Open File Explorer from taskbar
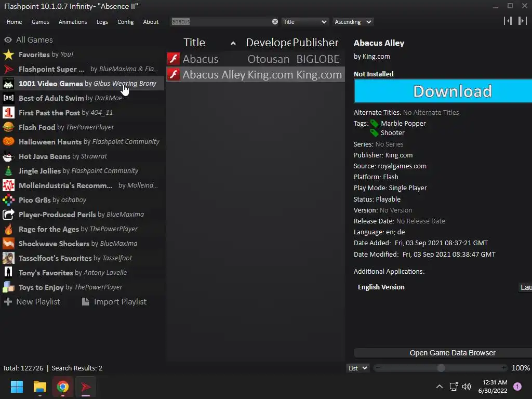The height and width of the screenshot is (399, 532). click(x=39, y=387)
